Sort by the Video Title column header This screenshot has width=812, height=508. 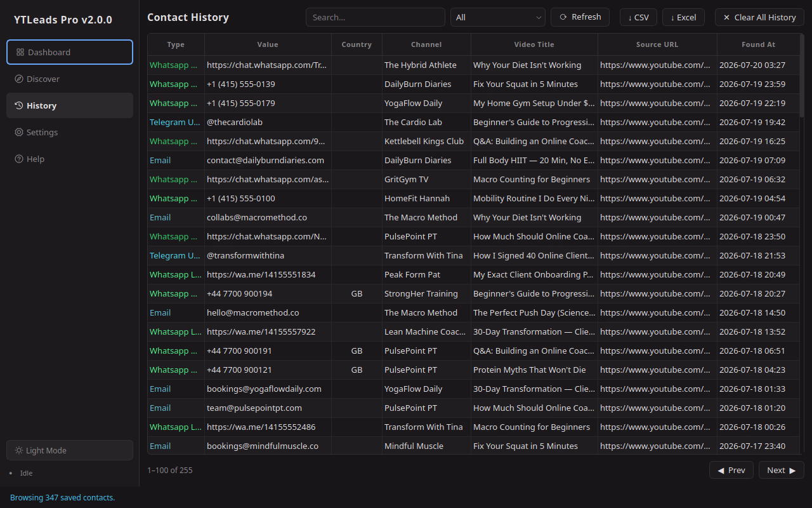tap(534, 44)
